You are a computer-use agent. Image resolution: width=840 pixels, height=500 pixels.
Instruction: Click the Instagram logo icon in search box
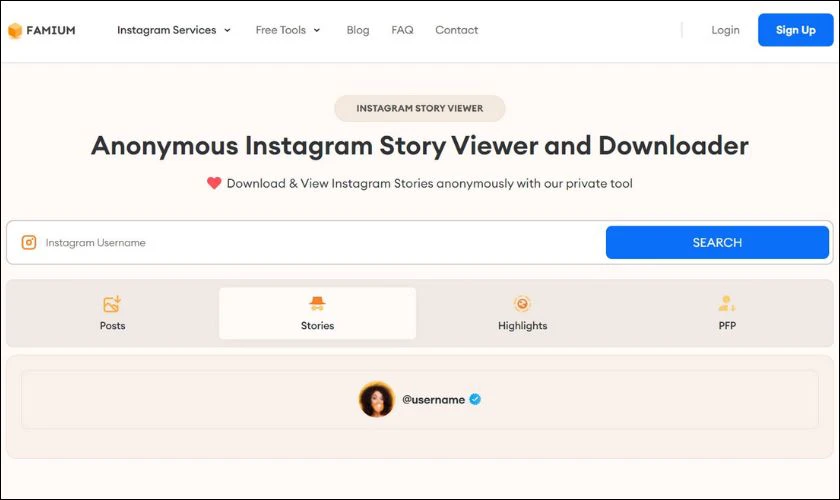(x=29, y=243)
